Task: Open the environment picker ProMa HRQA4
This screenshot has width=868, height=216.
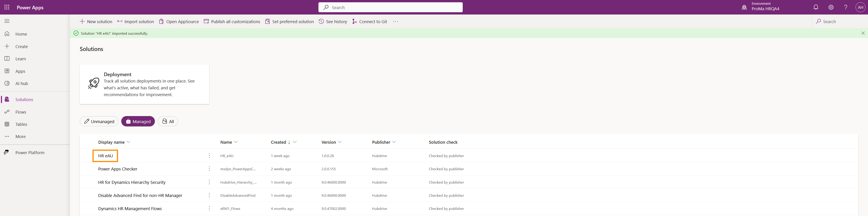Action: pos(761,7)
